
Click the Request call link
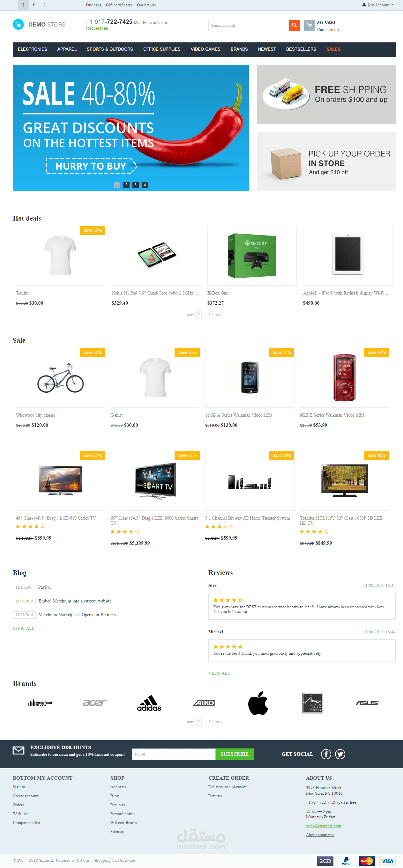click(x=97, y=28)
